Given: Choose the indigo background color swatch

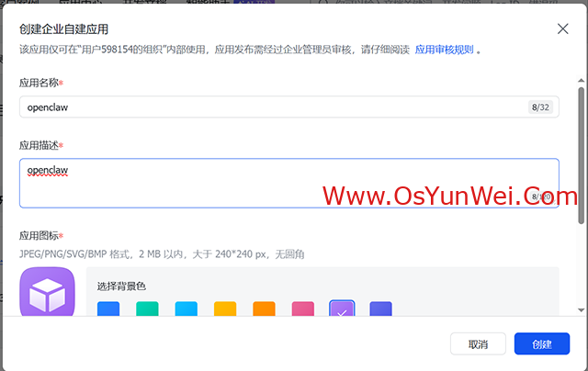Looking at the screenshot, I should click(x=380, y=309).
